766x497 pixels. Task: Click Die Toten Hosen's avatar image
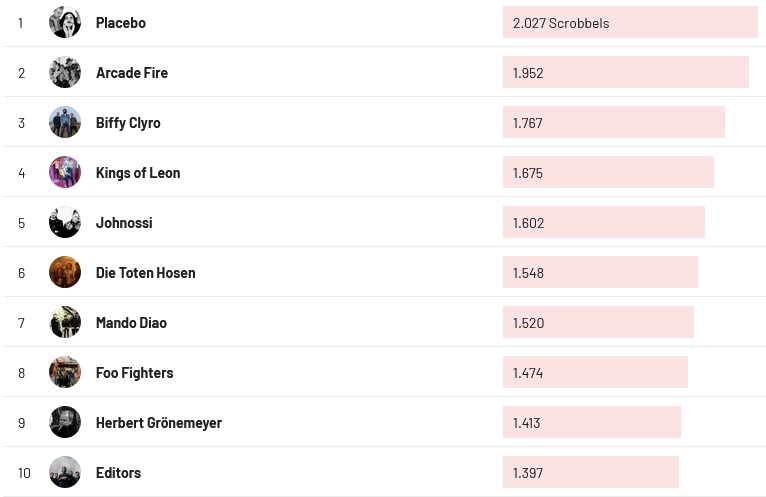pyautogui.click(x=65, y=272)
